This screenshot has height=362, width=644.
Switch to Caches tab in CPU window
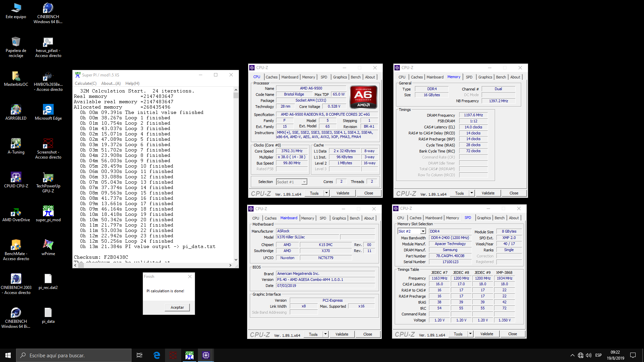[271, 77]
